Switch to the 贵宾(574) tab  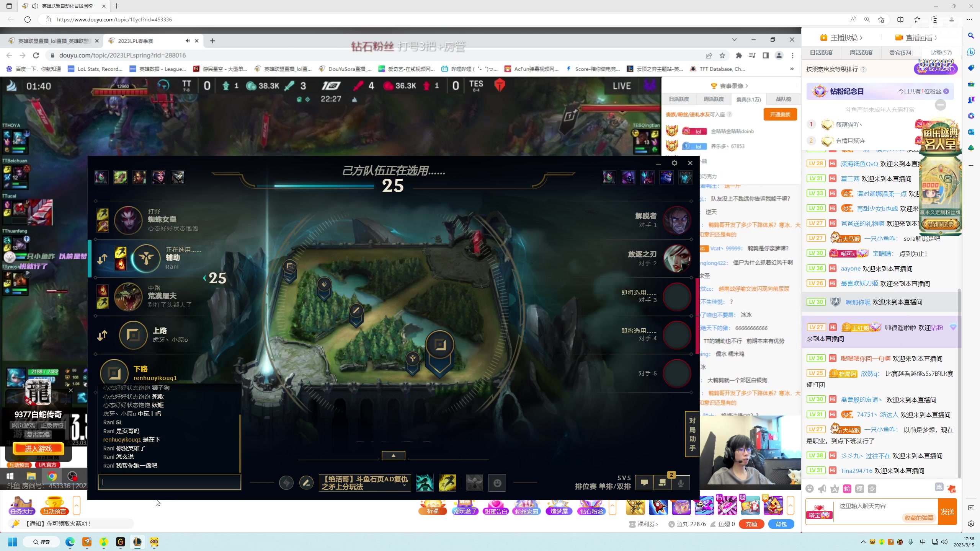tap(901, 52)
